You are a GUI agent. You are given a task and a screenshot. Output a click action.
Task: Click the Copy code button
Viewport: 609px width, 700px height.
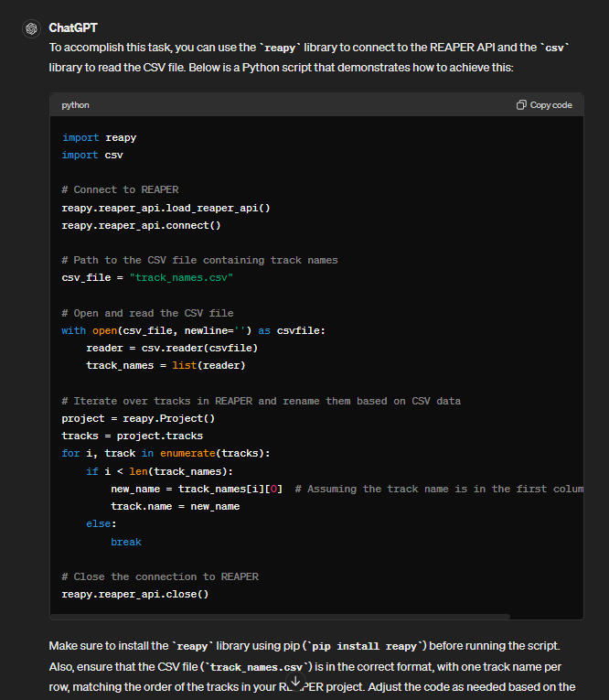tap(544, 105)
